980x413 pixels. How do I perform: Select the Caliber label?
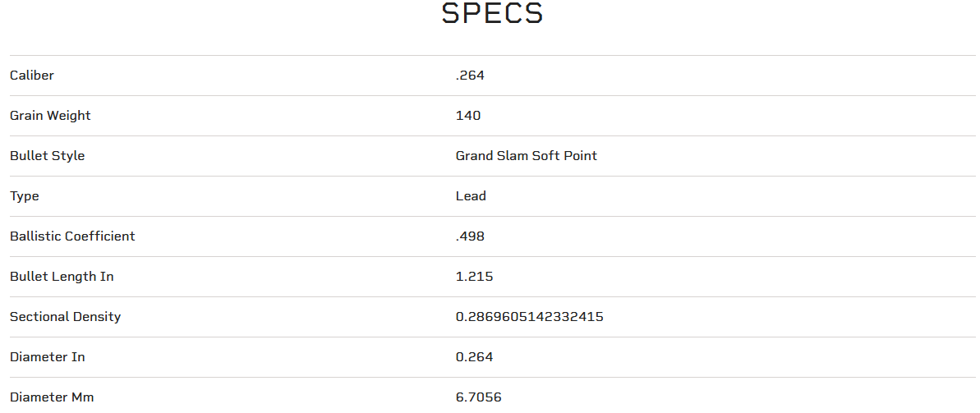pos(32,76)
